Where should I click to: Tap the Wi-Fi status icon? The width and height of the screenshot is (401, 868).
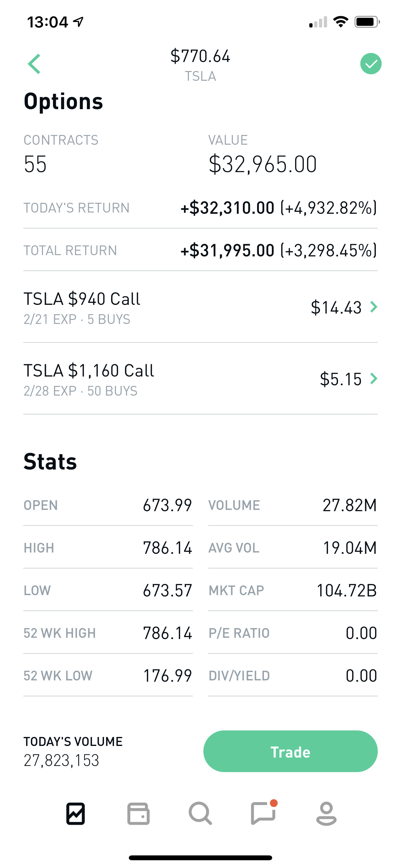(340, 22)
